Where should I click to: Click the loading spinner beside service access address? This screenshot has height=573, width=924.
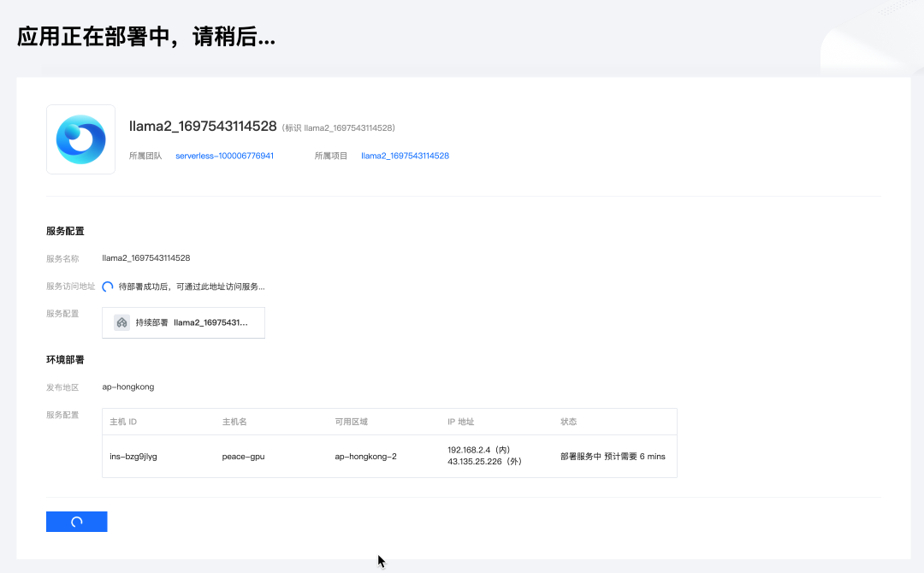tap(107, 286)
